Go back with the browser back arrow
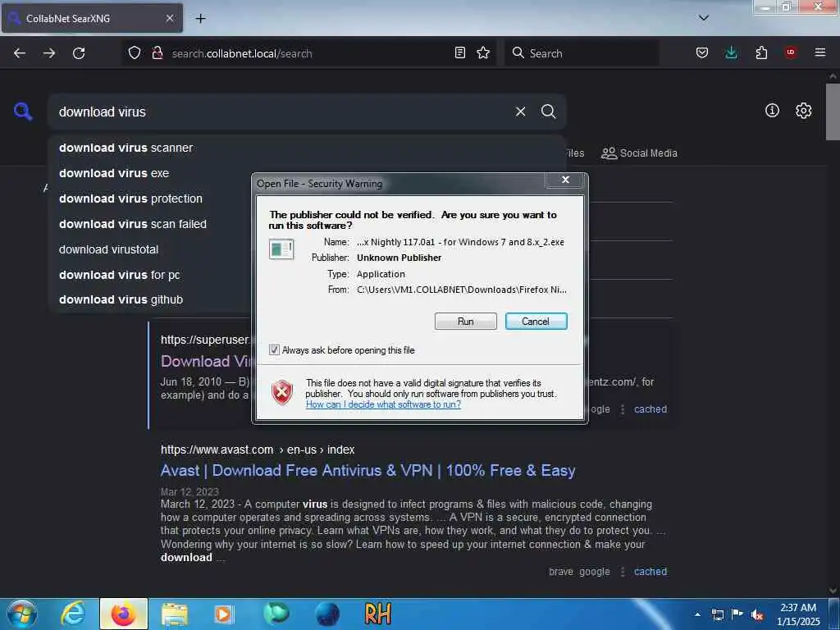840x630 pixels. 20,53
